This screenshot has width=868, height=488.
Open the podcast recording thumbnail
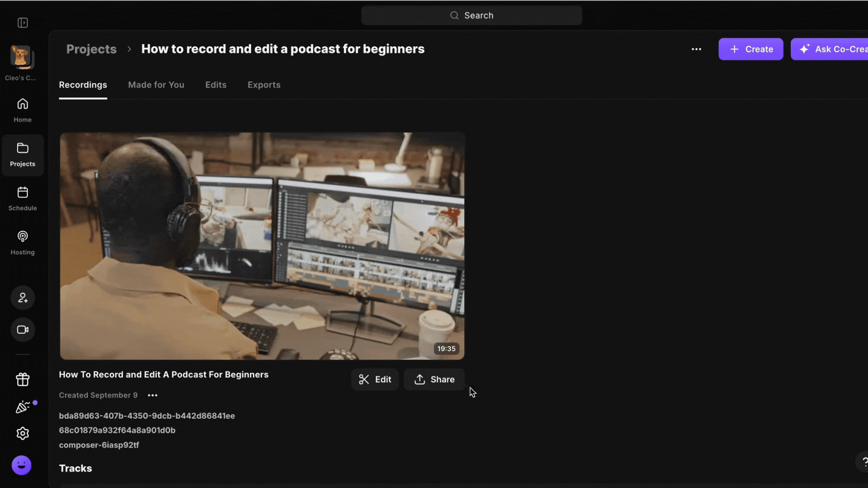coord(262,246)
